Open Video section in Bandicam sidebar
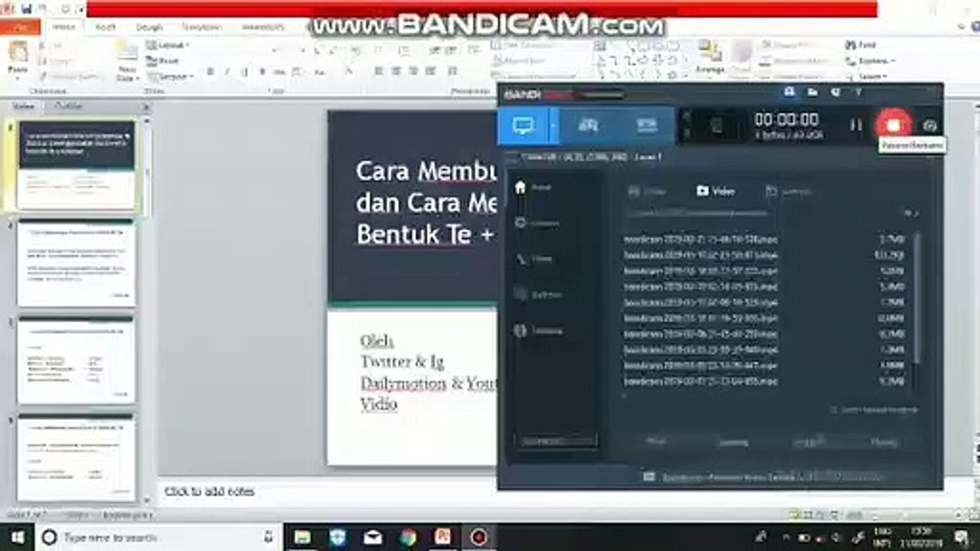 535,259
